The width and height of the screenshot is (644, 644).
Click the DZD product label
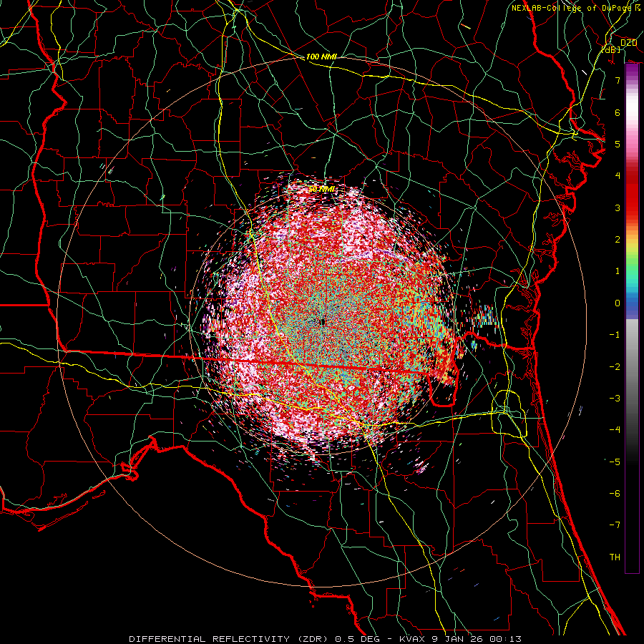[628, 43]
